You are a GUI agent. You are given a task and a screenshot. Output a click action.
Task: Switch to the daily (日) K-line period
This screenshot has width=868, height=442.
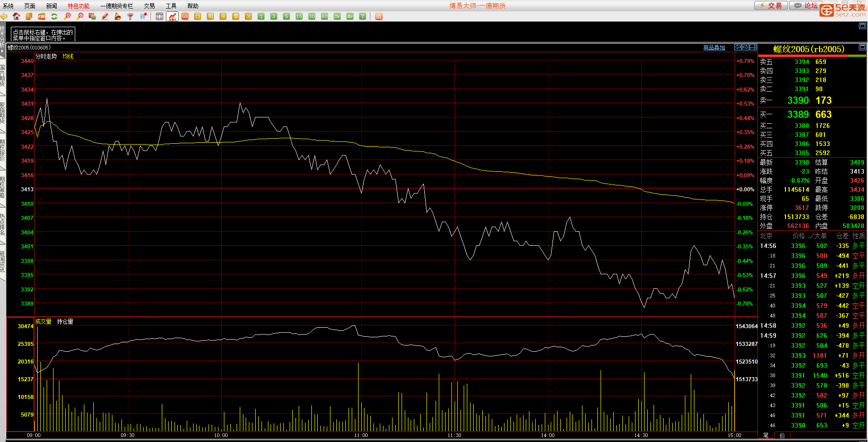[198, 16]
